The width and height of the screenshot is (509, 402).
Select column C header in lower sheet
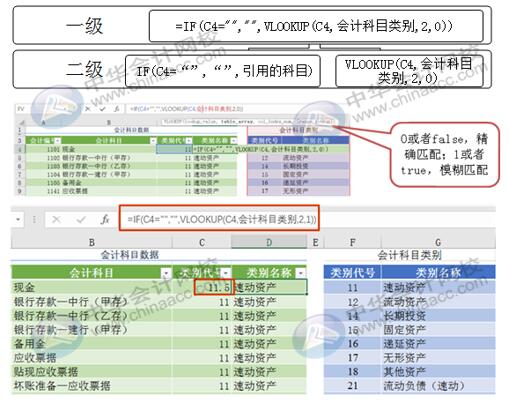click(202, 242)
